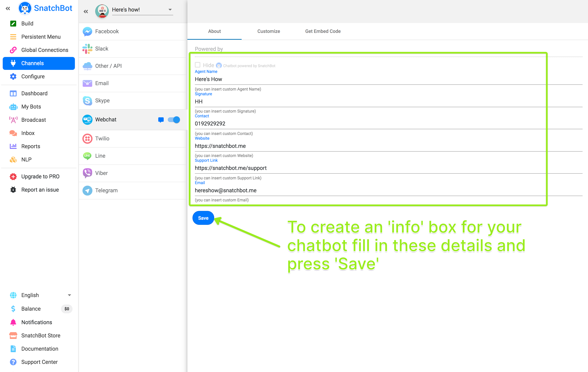Screen dimensions: 588x372
Task: Click the SnatchBot Store icon
Action: 13,335
